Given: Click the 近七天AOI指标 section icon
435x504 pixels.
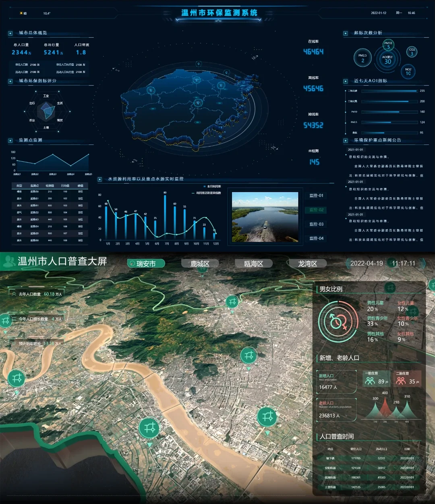Looking at the screenshot, I should [346, 81].
